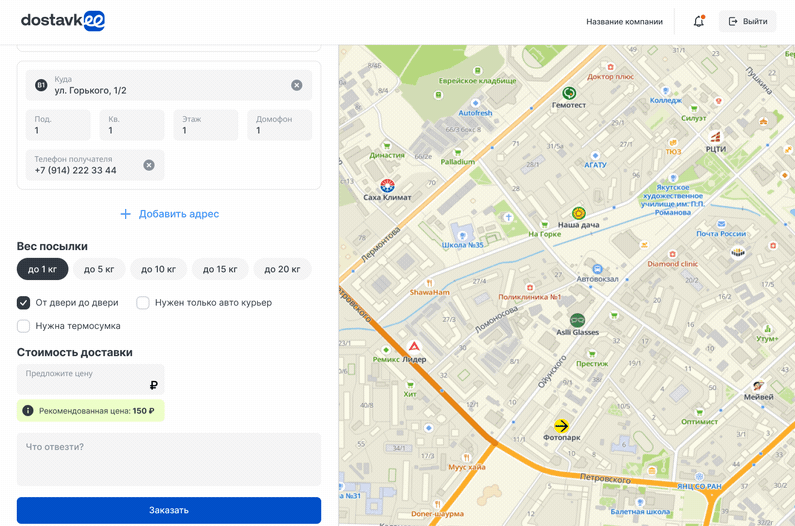The width and height of the screenshot is (795, 526).
Task: Click the Автовокзал bus station icon
Action: [x=597, y=269]
